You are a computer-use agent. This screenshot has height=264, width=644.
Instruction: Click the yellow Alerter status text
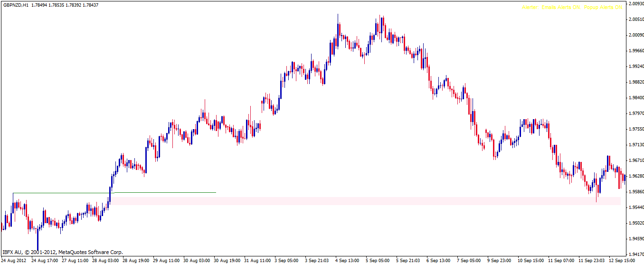click(x=572, y=8)
